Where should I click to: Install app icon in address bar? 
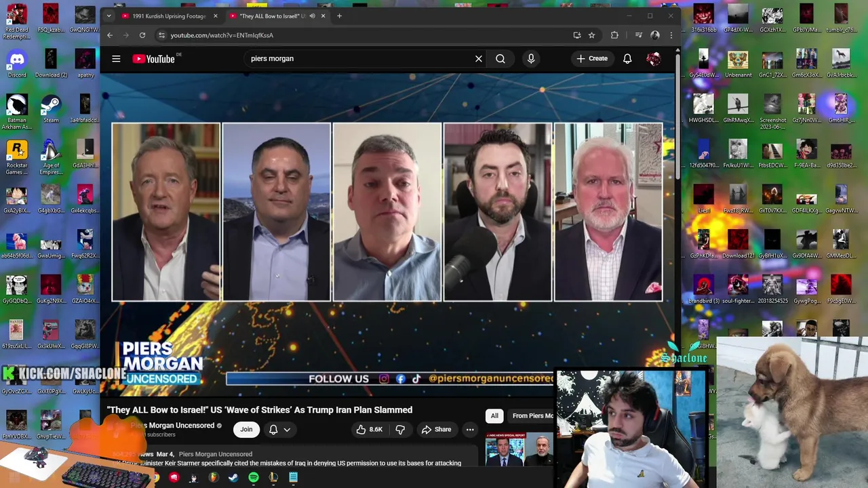click(577, 35)
